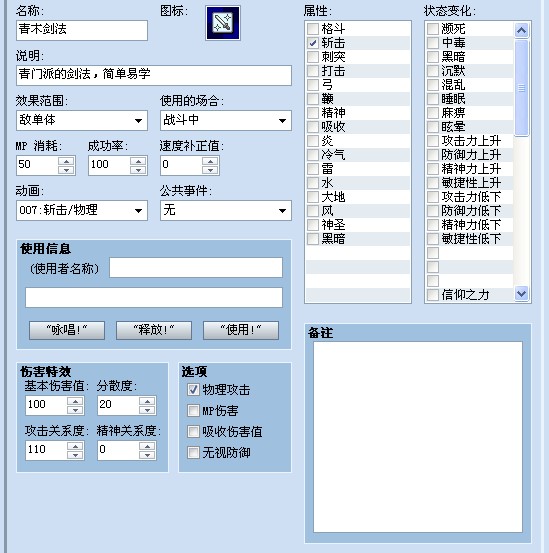Uncheck the 斩击 attribute checkbox
549x553 pixels.
coord(313,43)
